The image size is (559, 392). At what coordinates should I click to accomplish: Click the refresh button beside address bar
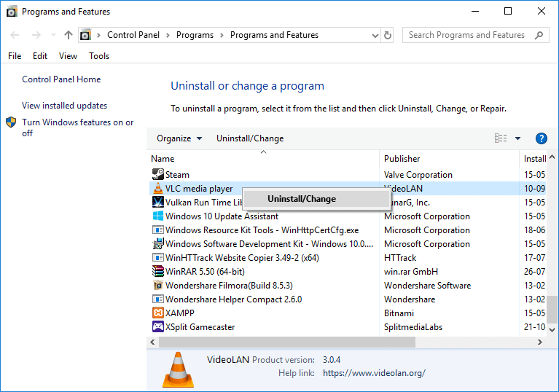point(388,35)
